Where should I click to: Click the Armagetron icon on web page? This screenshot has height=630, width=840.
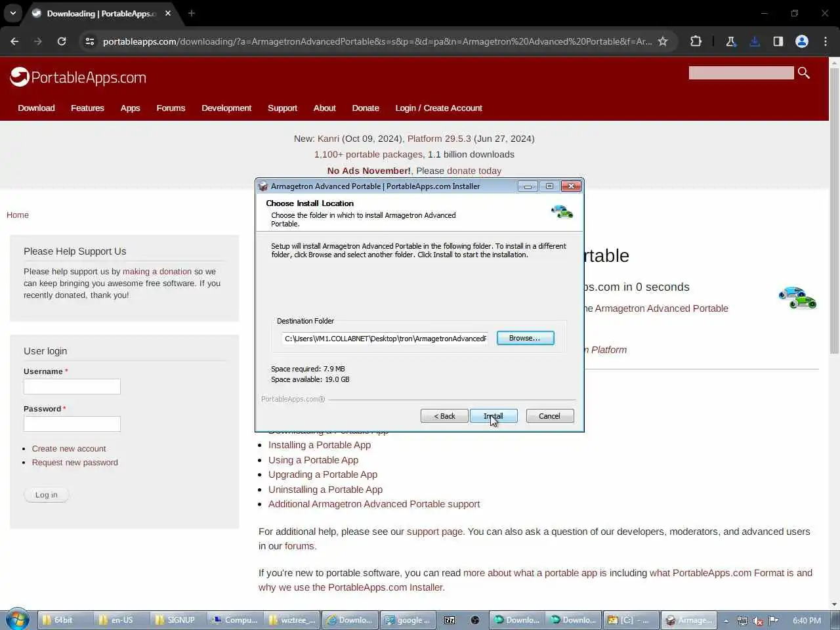(x=797, y=297)
